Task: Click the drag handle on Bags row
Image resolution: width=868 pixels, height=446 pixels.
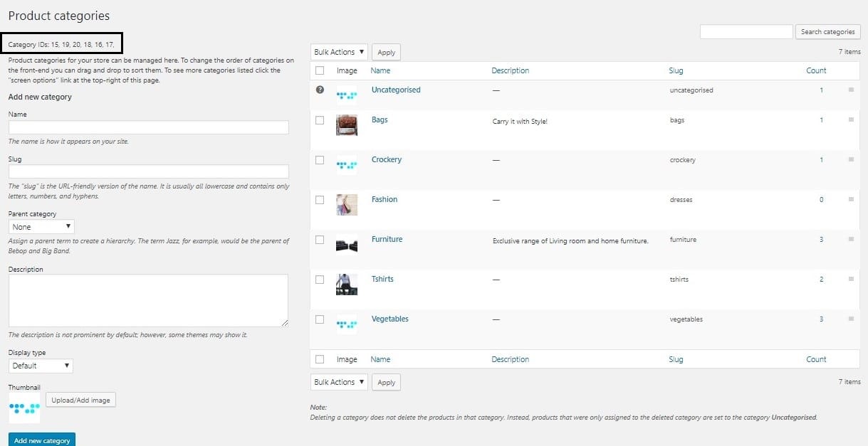Action: [x=851, y=120]
